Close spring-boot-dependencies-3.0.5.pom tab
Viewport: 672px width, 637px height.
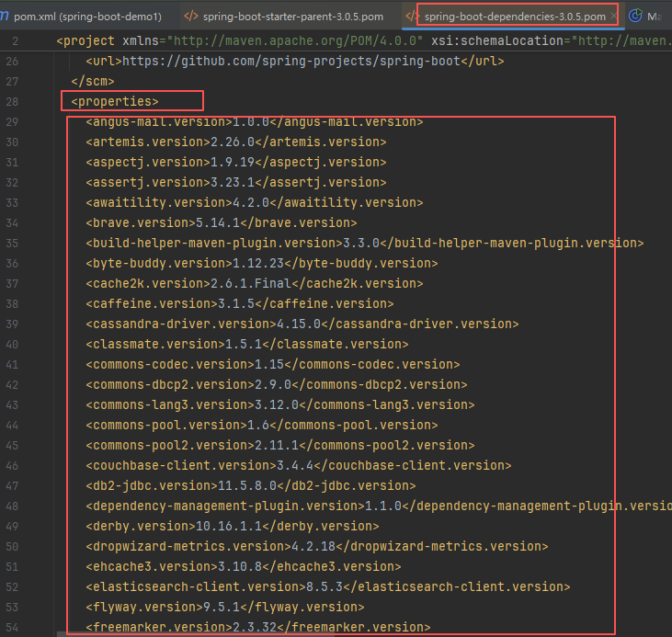tap(614, 17)
